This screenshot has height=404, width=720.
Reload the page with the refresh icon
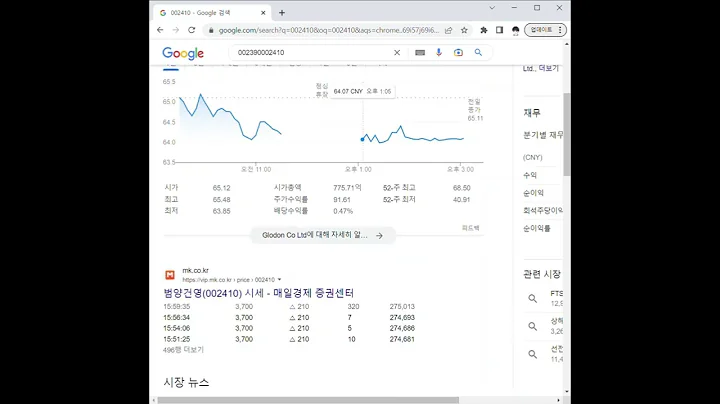(x=191, y=30)
